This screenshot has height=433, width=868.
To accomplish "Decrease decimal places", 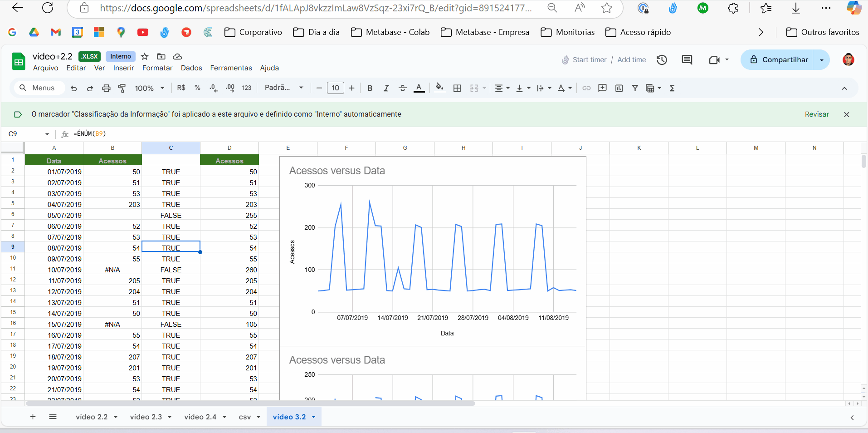I will (214, 88).
